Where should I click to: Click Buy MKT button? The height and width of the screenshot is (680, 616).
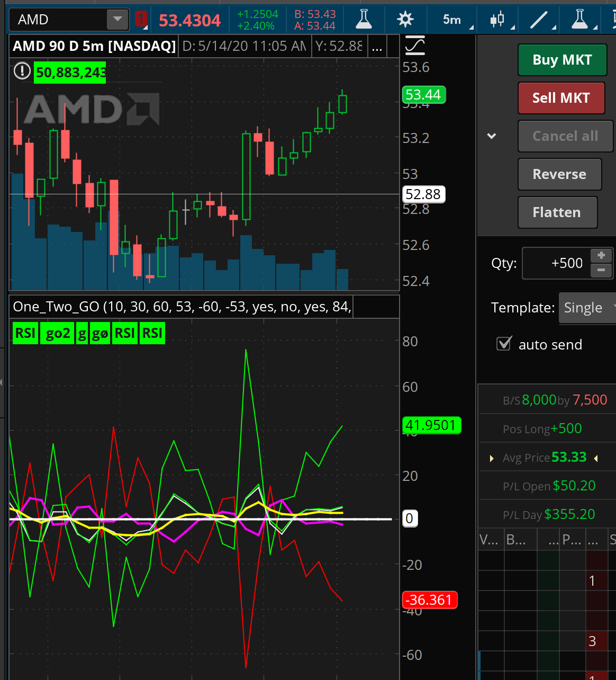562,60
